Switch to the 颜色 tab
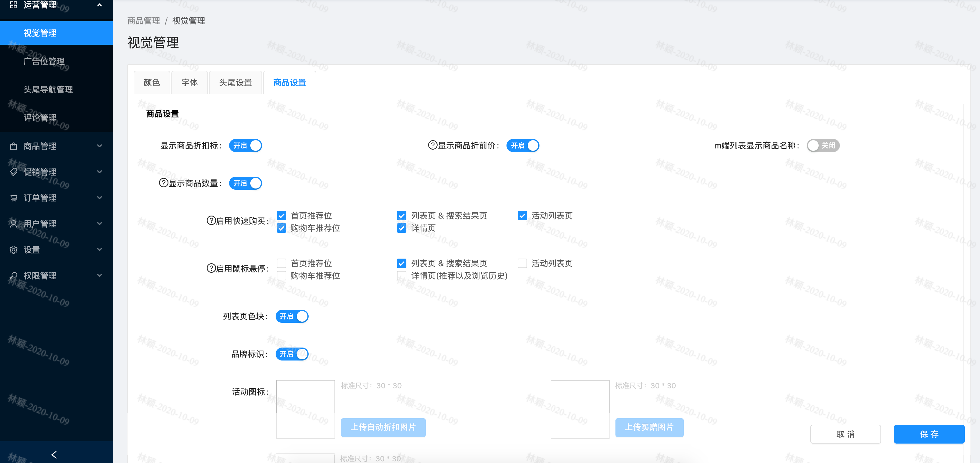 (x=152, y=82)
